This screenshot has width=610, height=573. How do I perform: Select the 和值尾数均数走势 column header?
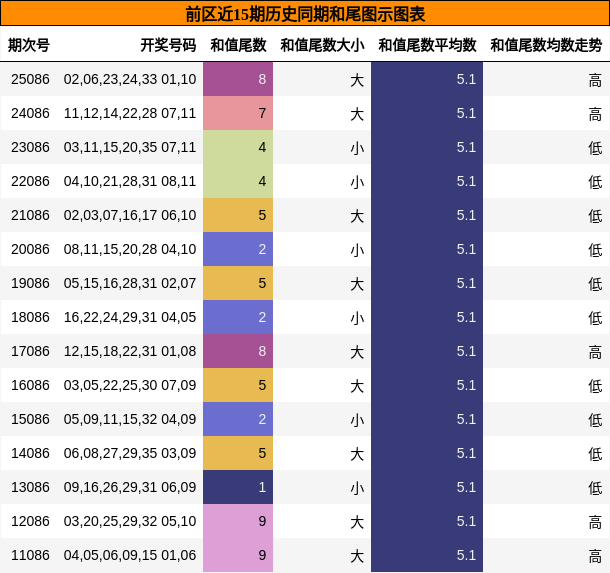click(546, 45)
